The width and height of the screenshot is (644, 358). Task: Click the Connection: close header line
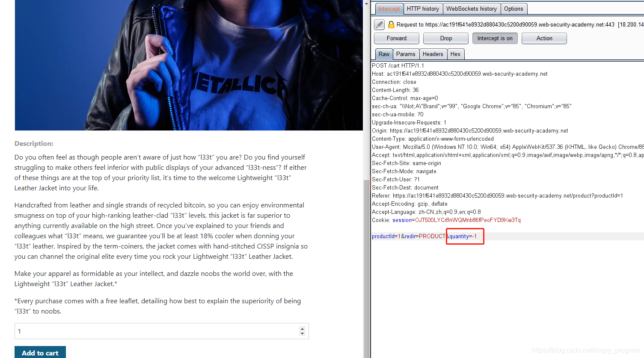(394, 82)
